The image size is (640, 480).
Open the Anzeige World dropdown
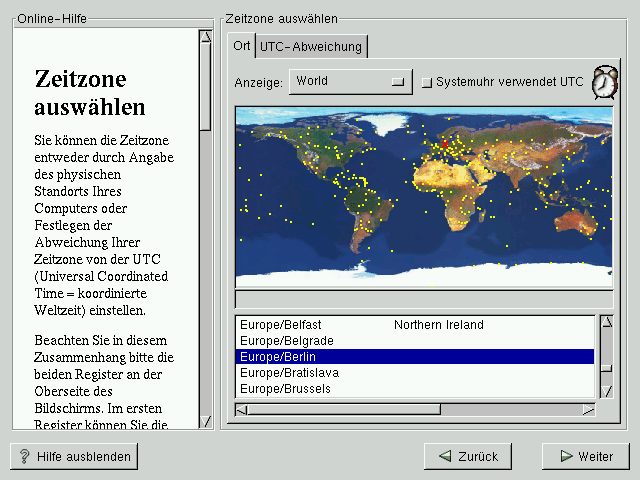[x=350, y=82]
